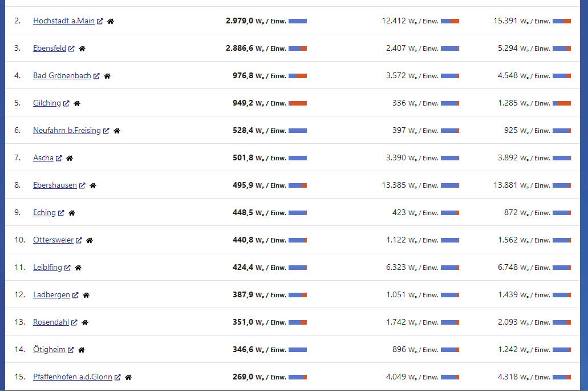Click the orange bar next to Gilching 949,2

tap(298, 103)
